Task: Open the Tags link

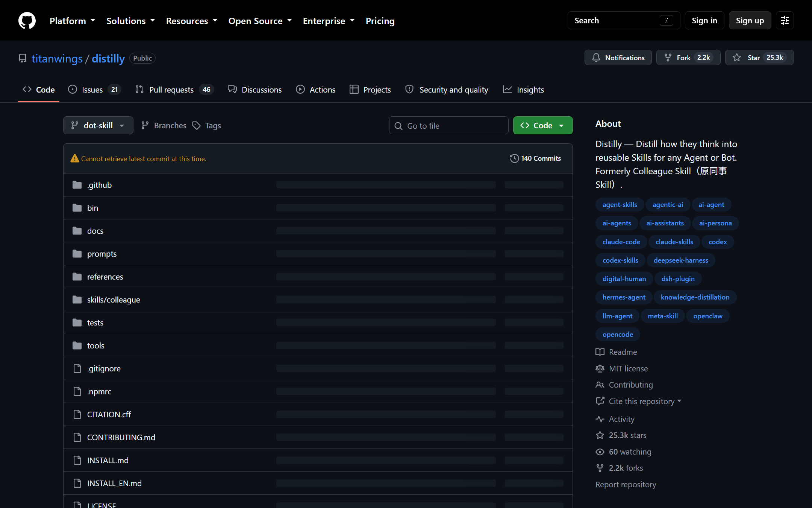Action: 206,125
